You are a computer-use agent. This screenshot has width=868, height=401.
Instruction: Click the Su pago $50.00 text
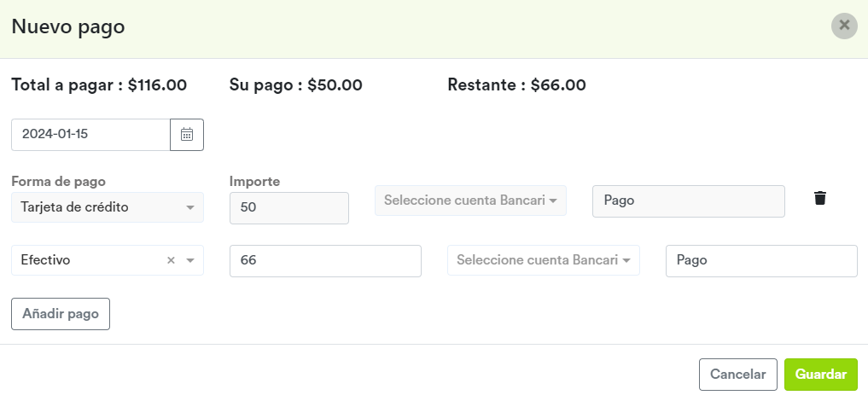point(296,85)
